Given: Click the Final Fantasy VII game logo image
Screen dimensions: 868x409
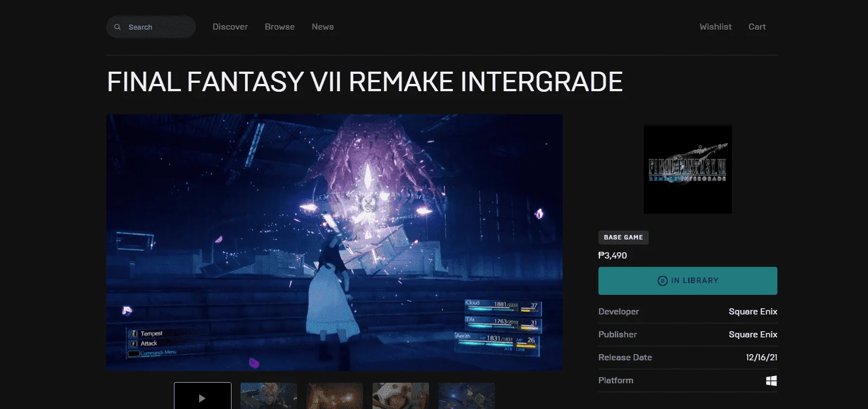Looking at the screenshot, I should [x=688, y=170].
